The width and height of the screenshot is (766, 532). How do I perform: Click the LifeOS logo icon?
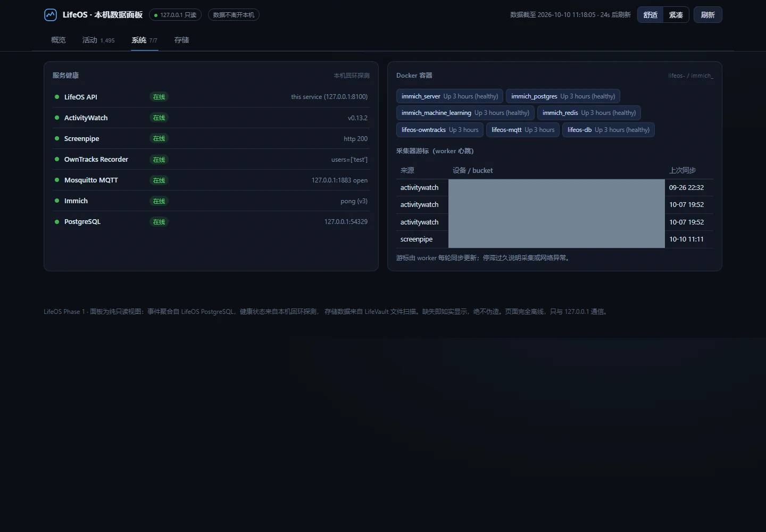(x=51, y=15)
